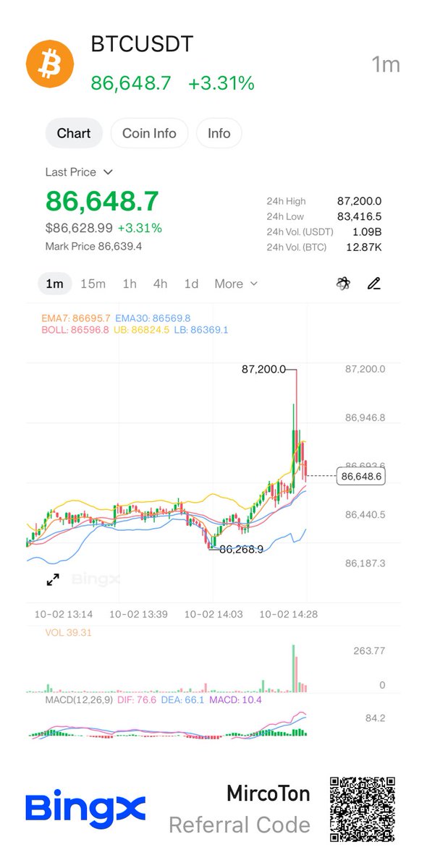This screenshot has height=868, width=427.
Task: Select the pencil drawing tool
Action: [373, 284]
